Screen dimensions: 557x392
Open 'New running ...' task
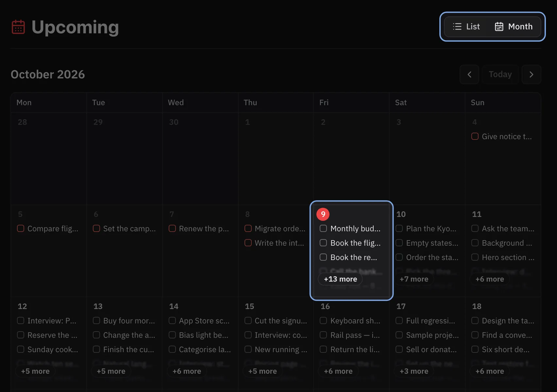tap(281, 349)
